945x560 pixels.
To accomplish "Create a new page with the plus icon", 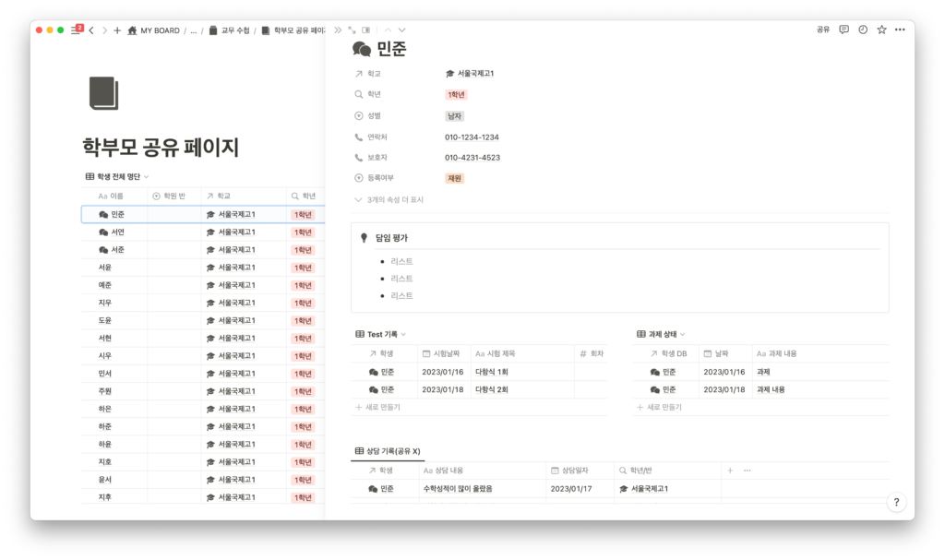I will click(x=117, y=30).
